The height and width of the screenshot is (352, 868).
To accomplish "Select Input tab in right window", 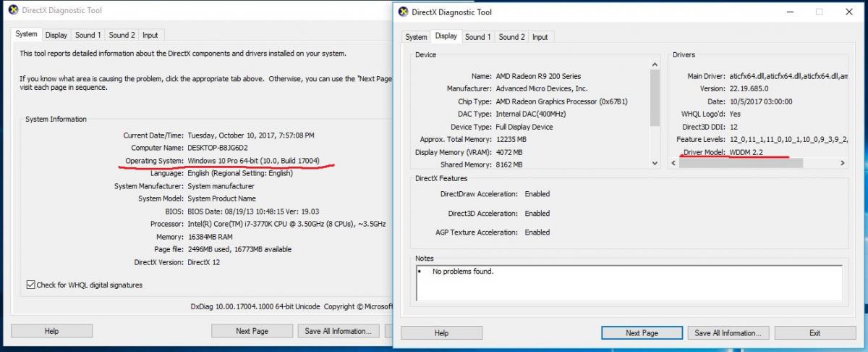I will [x=540, y=37].
